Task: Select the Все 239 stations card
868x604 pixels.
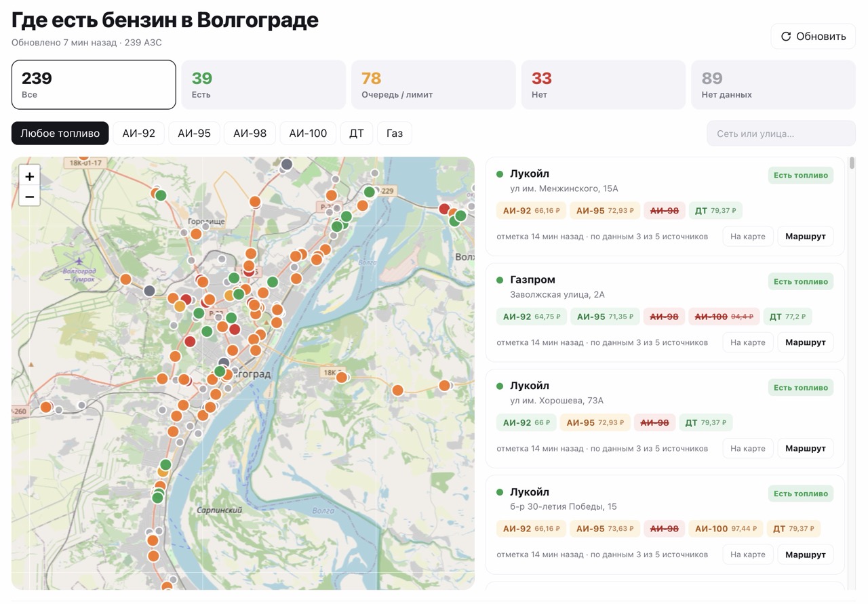Action: tap(94, 85)
